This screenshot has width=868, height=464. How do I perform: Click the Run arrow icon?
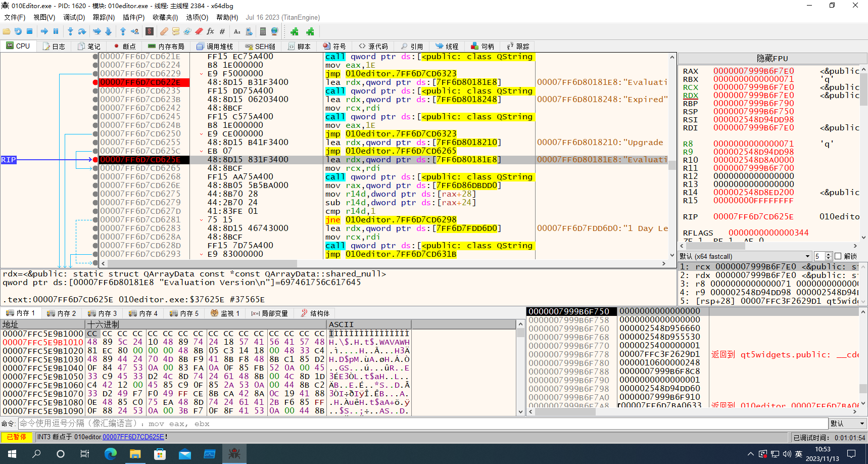[x=44, y=31]
